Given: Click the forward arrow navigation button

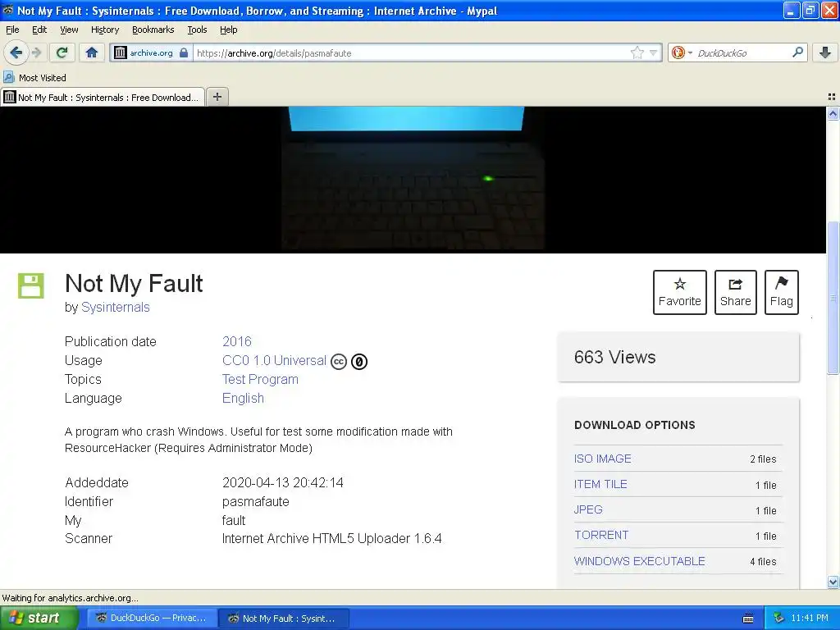Looking at the screenshot, I should (36, 52).
